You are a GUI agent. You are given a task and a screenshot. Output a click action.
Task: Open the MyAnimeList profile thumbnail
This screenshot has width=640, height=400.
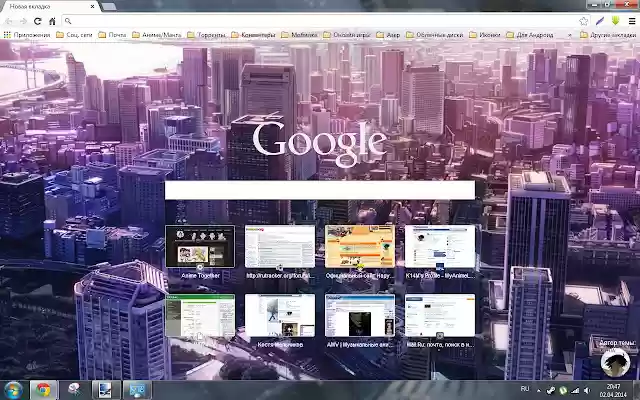(x=440, y=247)
